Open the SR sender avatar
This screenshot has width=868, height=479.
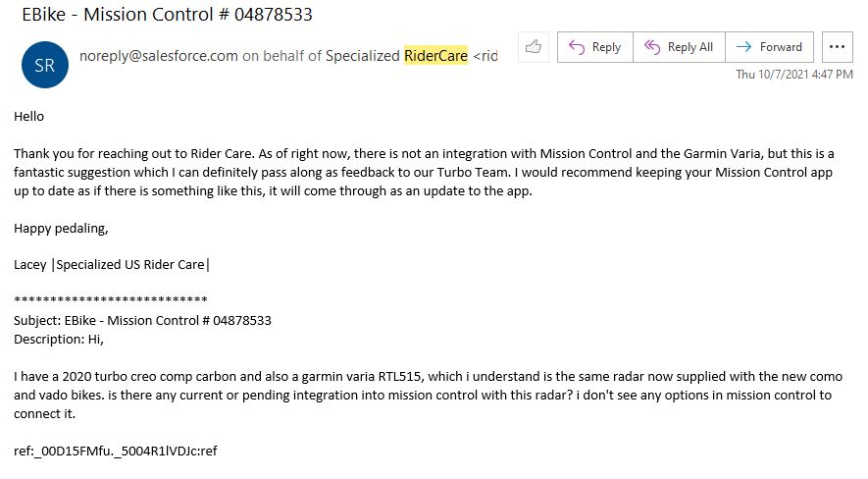45,65
